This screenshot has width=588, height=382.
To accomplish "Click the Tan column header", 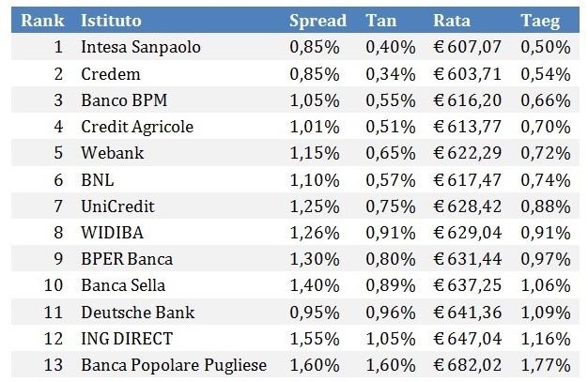I will point(380,20).
